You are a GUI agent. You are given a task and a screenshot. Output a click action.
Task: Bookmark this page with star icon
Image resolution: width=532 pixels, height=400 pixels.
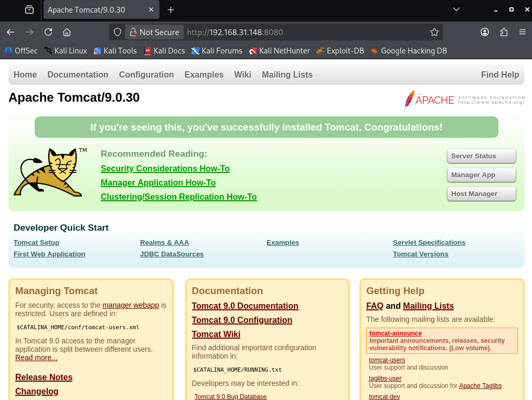click(434, 32)
